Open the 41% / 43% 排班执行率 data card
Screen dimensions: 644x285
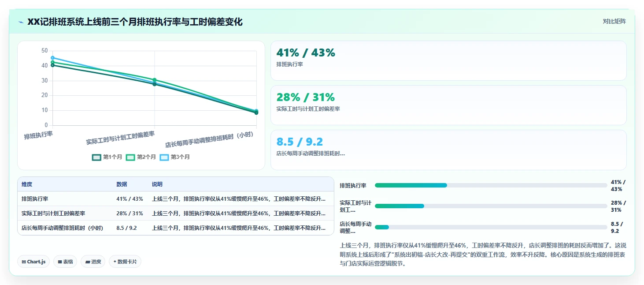click(448, 61)
